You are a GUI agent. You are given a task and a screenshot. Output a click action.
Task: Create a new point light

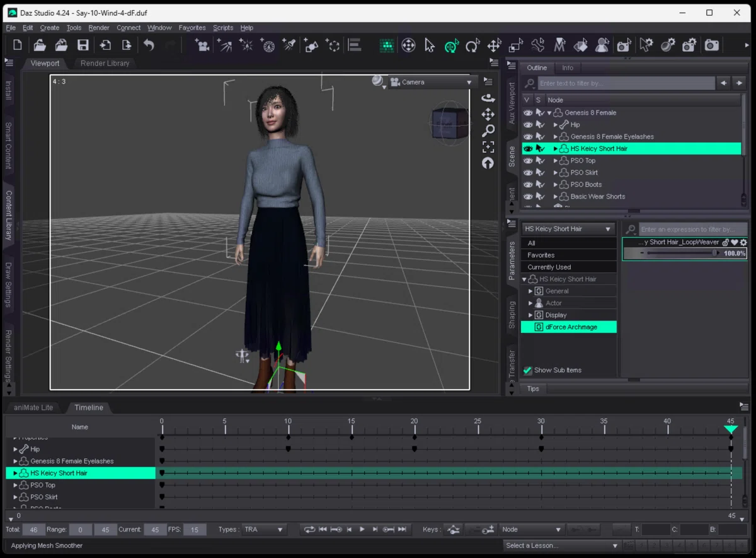[246, 45]
